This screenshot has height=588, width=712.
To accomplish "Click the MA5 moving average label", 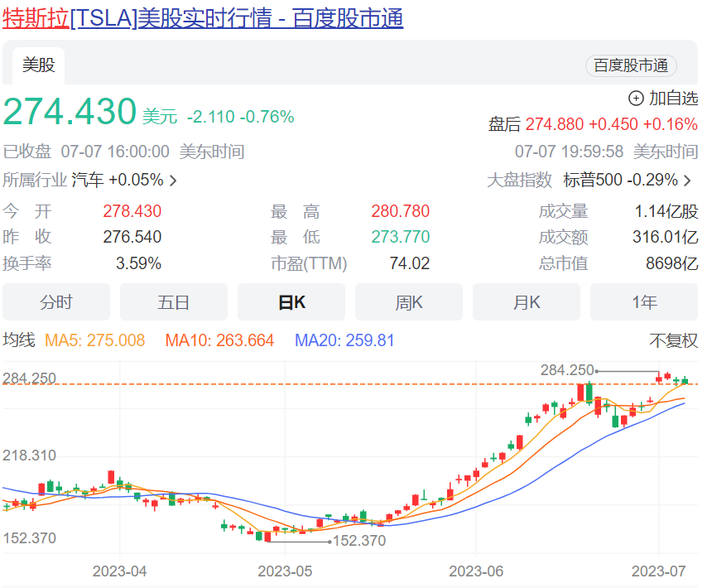I will pyautogui.click(x=94, y=340).
